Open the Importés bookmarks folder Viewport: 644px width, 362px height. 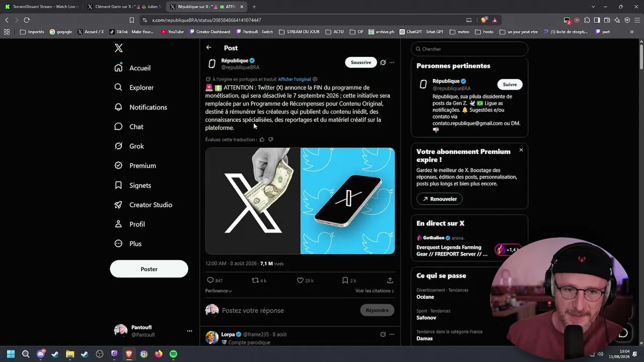pos(32,32)
